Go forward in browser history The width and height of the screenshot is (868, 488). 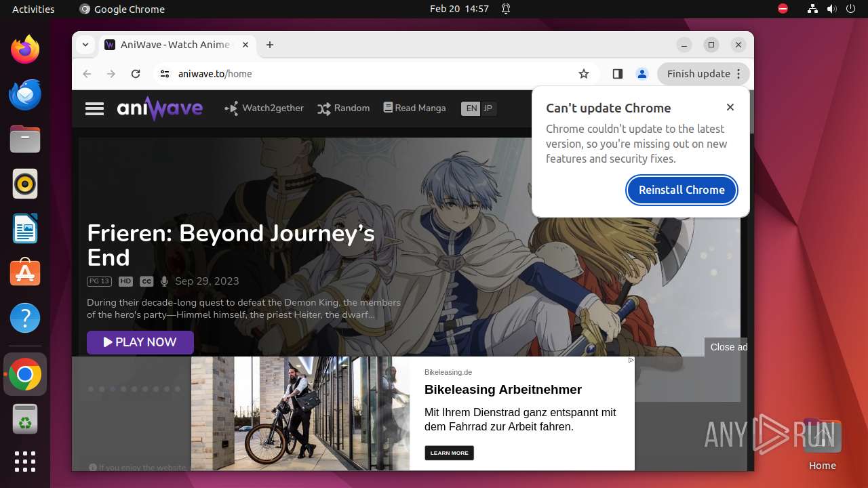coord(111,74)
